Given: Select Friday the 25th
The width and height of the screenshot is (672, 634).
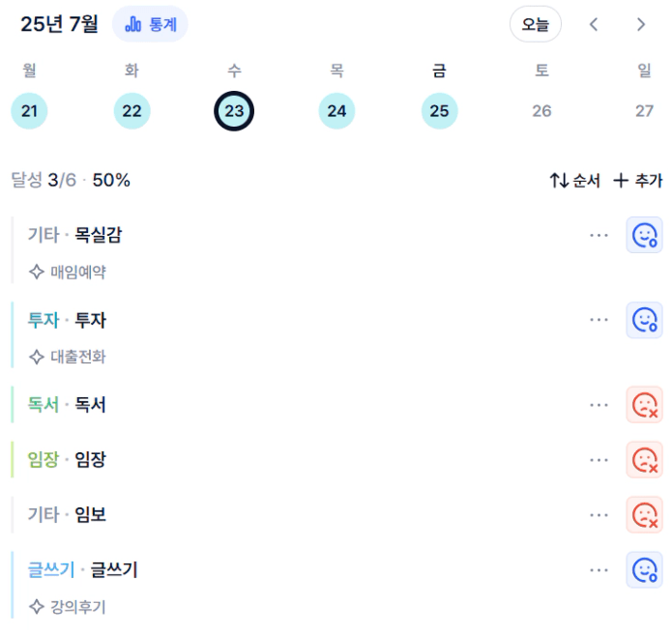Looking at the screenshot, I should tap(439, 111).
